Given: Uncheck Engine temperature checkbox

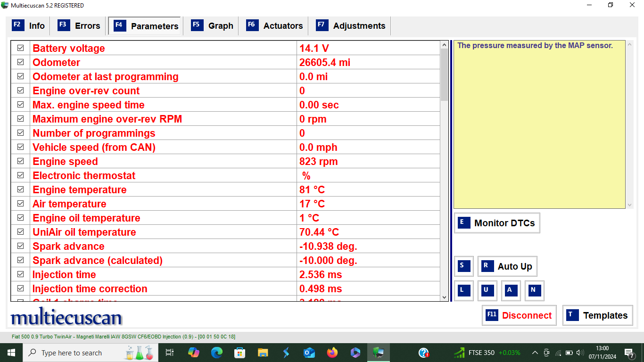Looking at the screenshot, I should [x=20, y=189].
